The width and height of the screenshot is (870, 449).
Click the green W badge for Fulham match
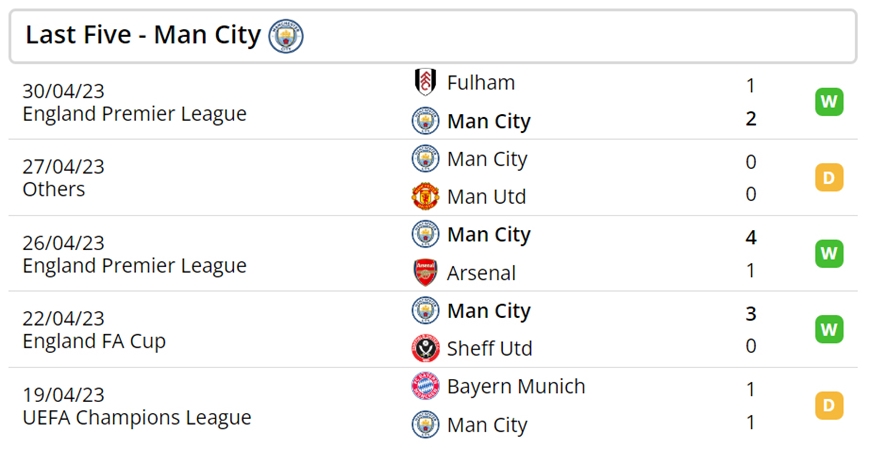click(x=829, y=102)
